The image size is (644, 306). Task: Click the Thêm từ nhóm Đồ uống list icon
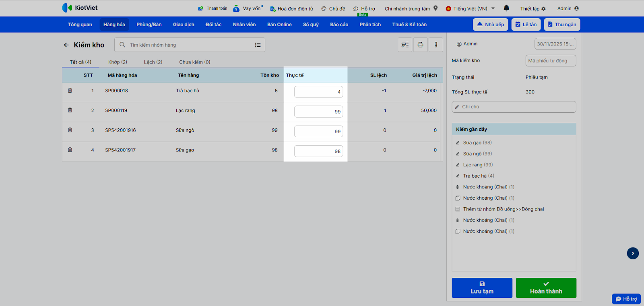click(x=458, y=209)
